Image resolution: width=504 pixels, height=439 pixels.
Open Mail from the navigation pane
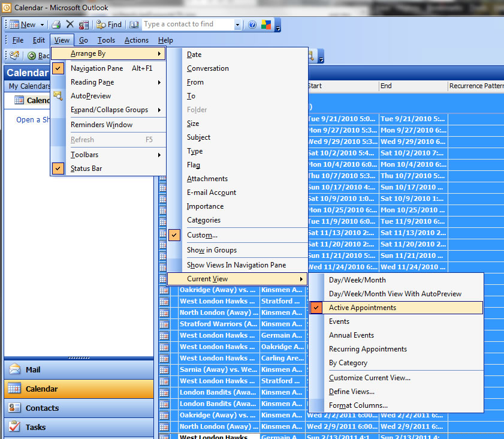click(x=79, y=369)
